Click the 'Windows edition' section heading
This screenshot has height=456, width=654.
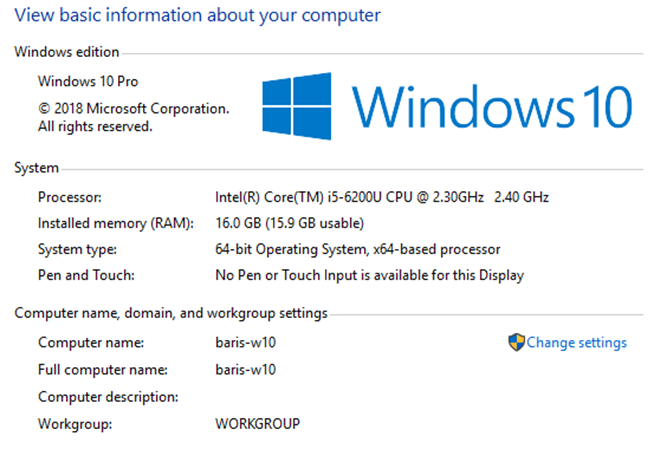67,52
